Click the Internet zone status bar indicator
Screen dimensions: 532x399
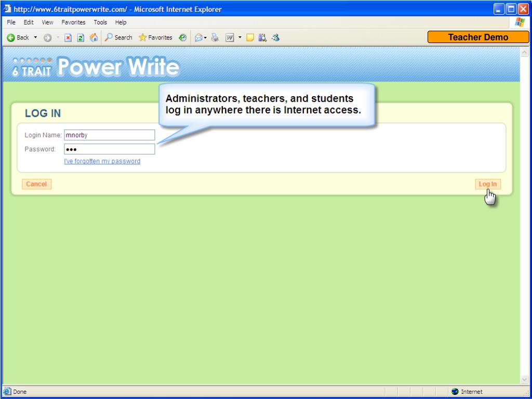(467, 392)
